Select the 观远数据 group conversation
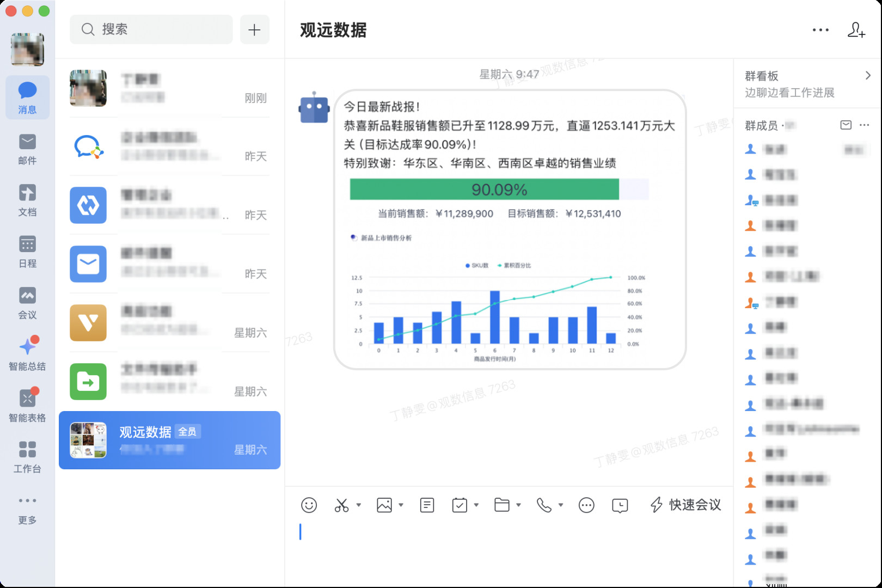 click(169, 440)
